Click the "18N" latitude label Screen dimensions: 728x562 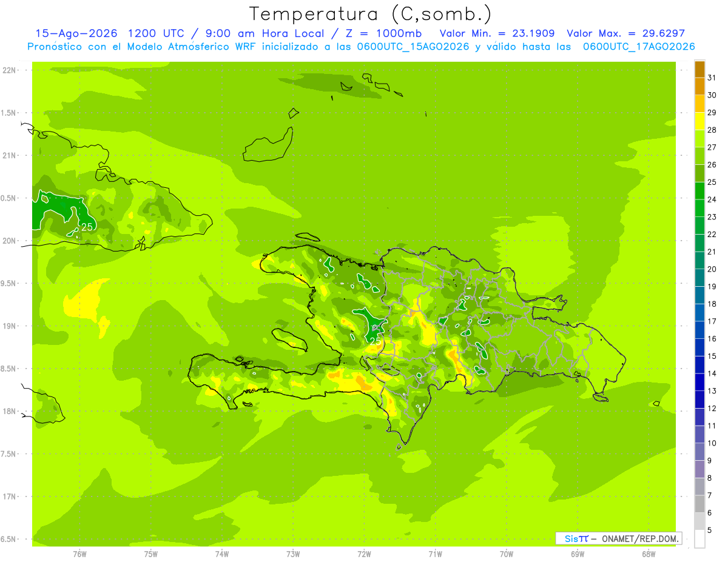(x=8, y=411)
